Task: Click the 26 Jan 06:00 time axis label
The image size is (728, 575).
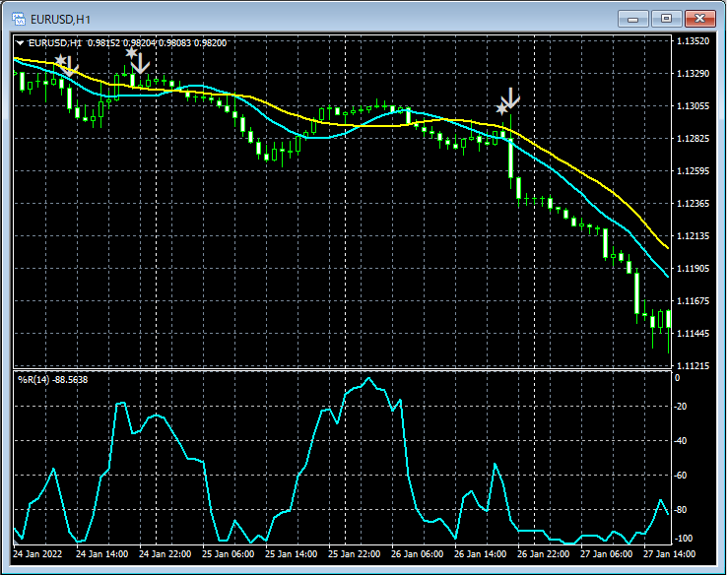Action: (417, 554)
